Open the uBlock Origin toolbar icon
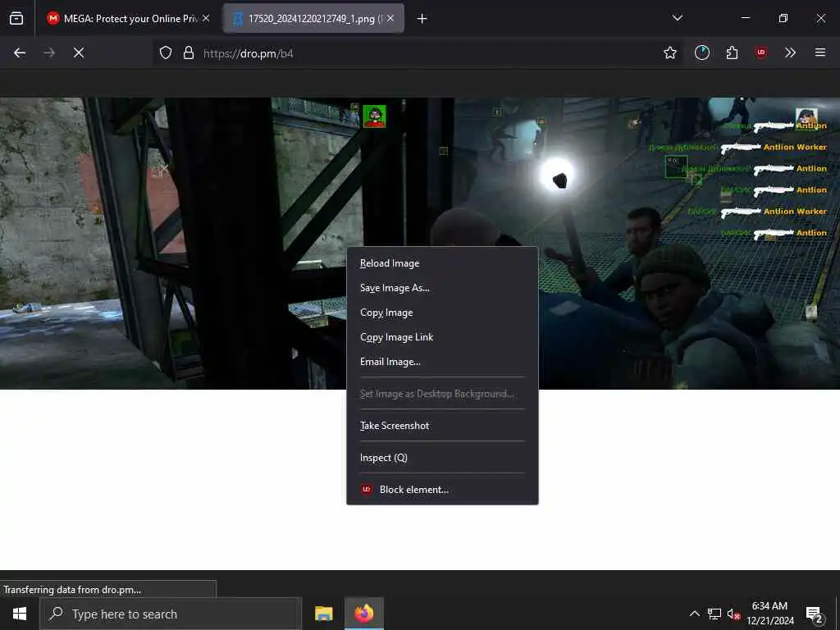 [x=760, y=52]
